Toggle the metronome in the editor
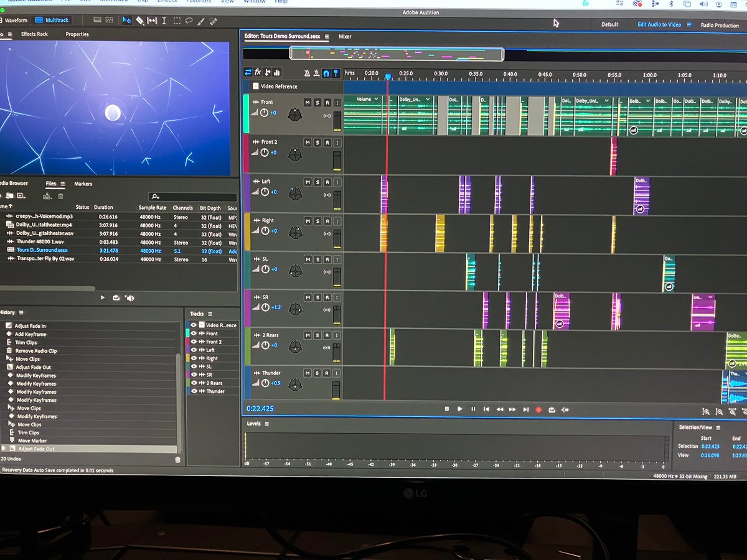Image resolution: width=747 pixels, height=560 pixels. (x=307, y=73)
